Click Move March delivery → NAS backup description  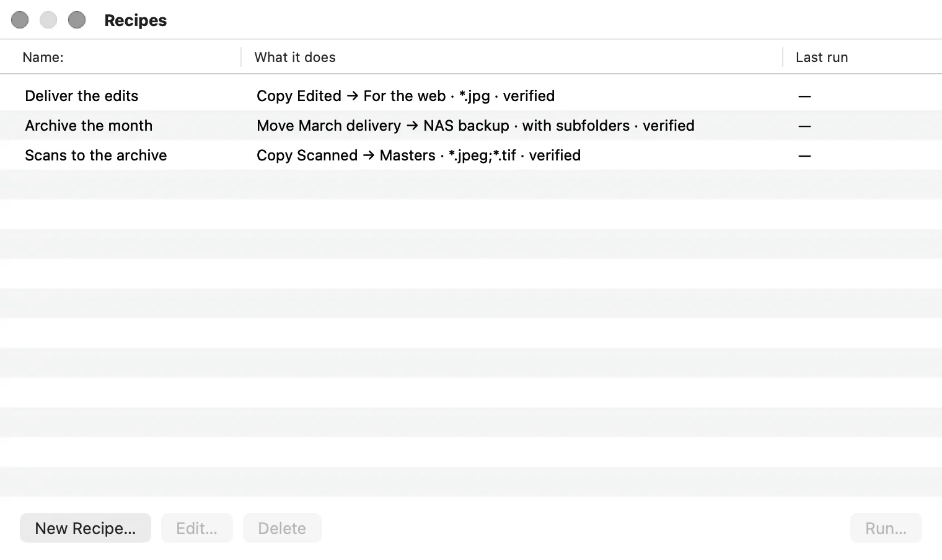tap(475, 125)
